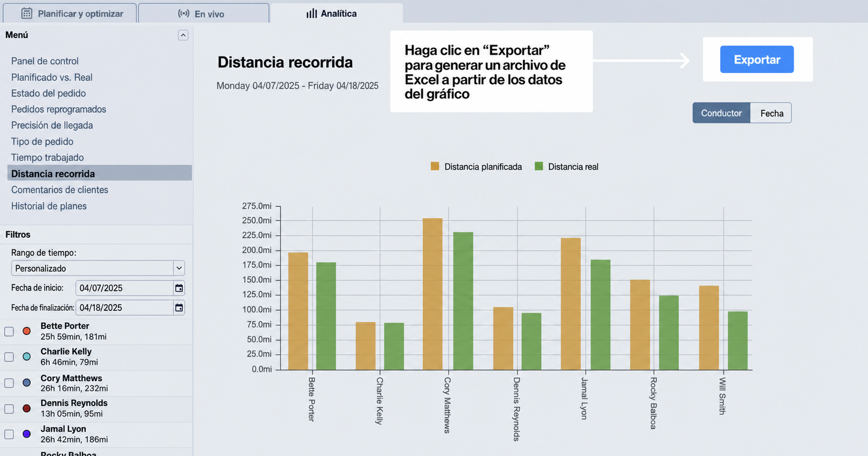Image resolution: width=868 pixels, height=456 pixels.
Task: Check the Charlie Kelly driver checkbox
Action: click(x=9, y=357)
